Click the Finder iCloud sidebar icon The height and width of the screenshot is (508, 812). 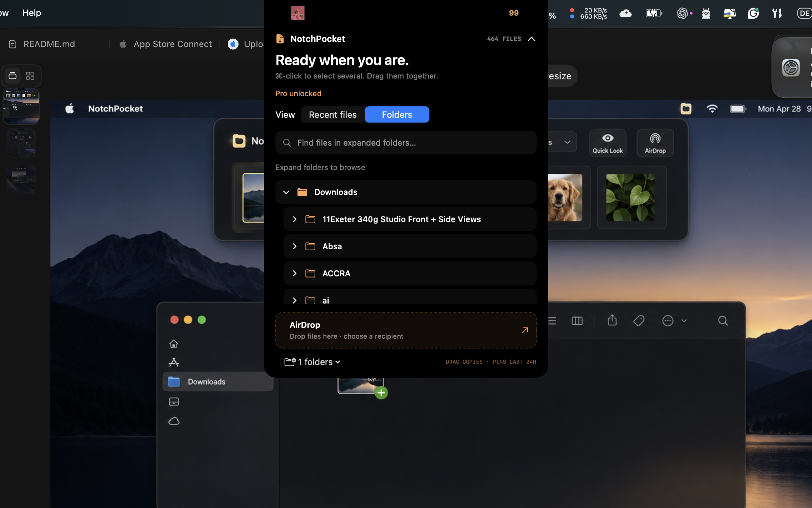tap(174, 421)
